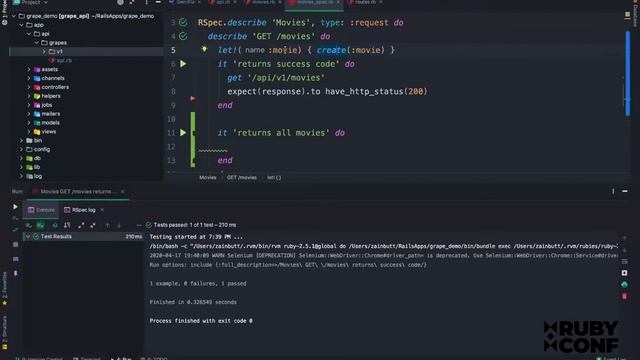Viewport: 640px width, 360px height.
Task: Collapse the app folder in the project tree
Action: point(22,25)
